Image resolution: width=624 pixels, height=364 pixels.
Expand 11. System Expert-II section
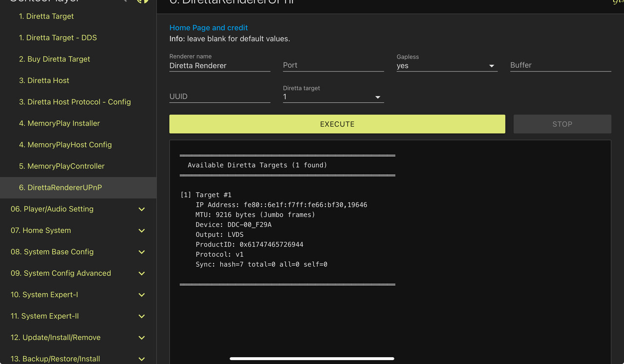[78, 316]
